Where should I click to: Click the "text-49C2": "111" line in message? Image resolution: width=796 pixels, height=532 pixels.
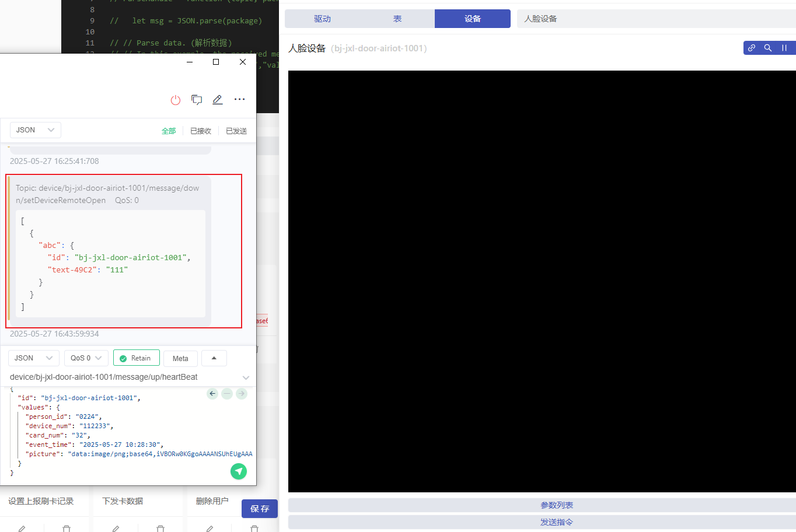(x=88, y=269)
